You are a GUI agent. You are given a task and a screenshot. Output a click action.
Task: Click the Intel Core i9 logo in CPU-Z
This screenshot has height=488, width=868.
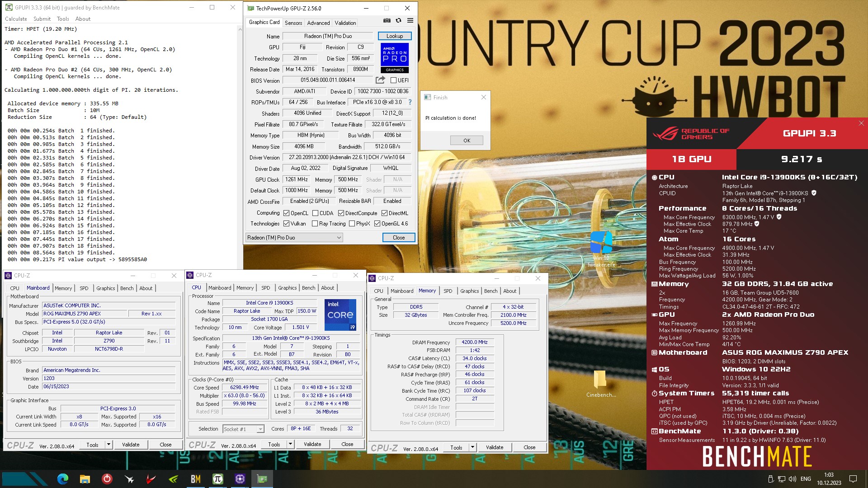click(340, 315)
